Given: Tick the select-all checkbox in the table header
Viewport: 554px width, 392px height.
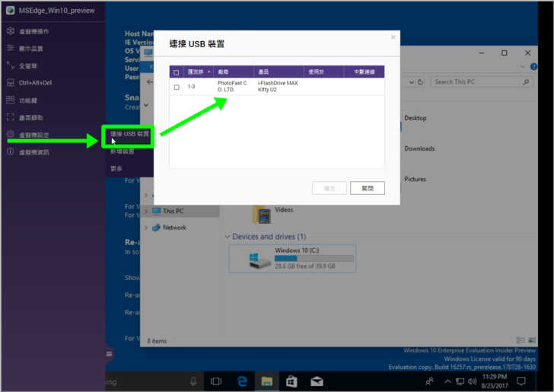Looking at the screenshot, I should point(177,72).
